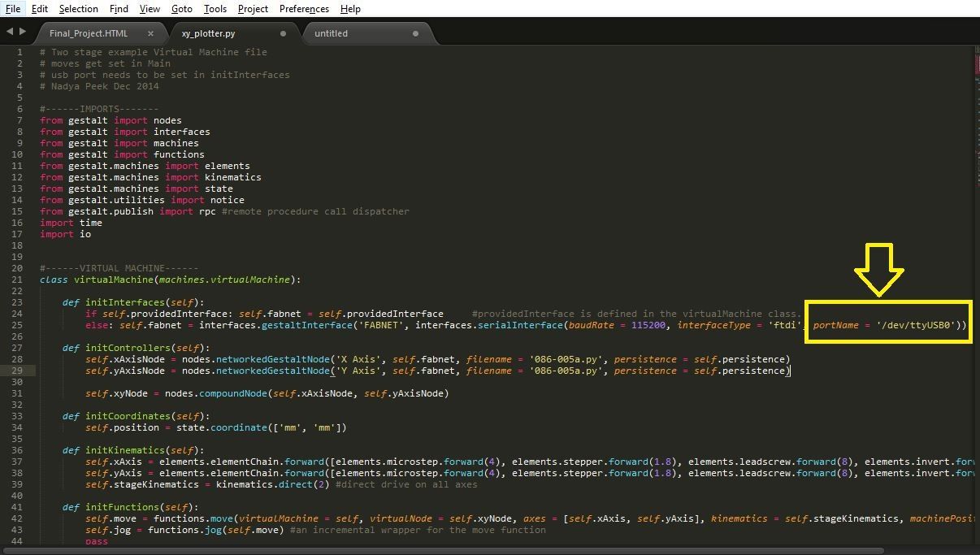The height and width of the screenshot is (555, 980).
Task: Open the Find menu
Action: click(x=119, y=9)
